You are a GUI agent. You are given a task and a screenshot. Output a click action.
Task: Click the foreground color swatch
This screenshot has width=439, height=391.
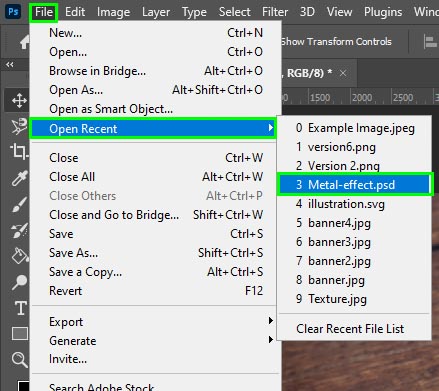[23, 386]
